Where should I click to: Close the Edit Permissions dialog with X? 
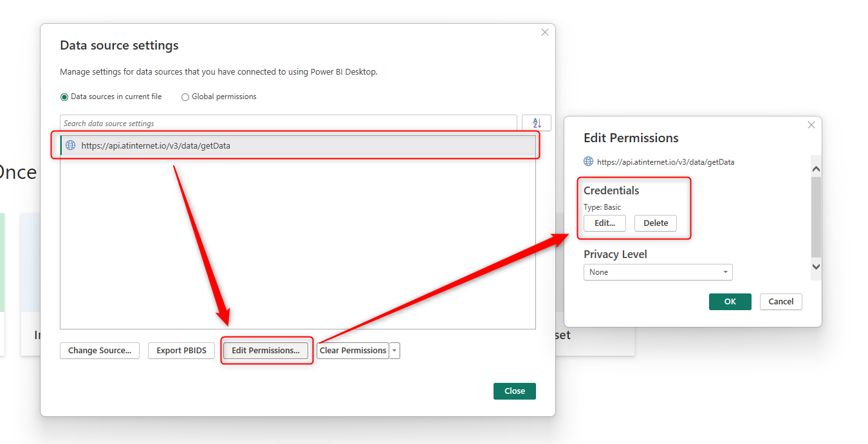(x=811, y=125)
